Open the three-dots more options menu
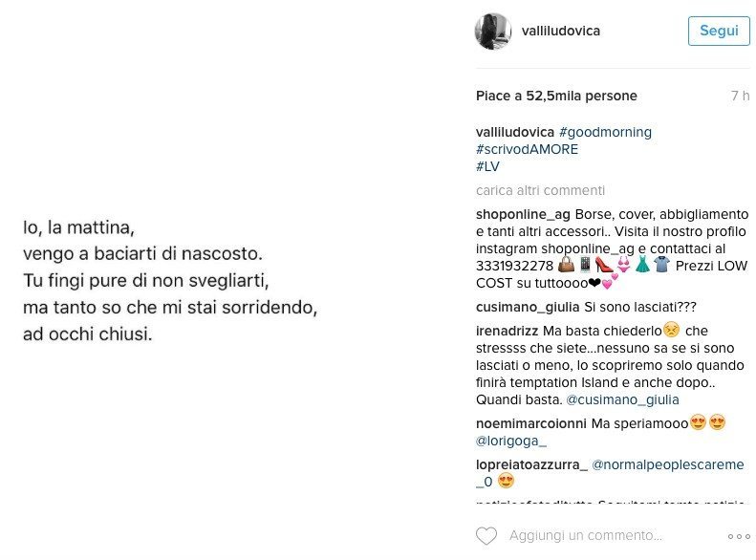 (x=739, y=536)
